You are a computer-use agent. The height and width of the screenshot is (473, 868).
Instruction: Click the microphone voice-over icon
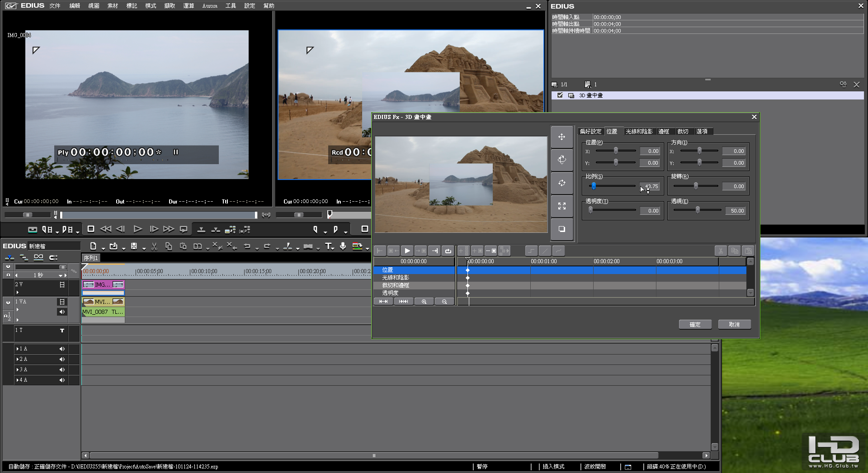tap(343, 246)
